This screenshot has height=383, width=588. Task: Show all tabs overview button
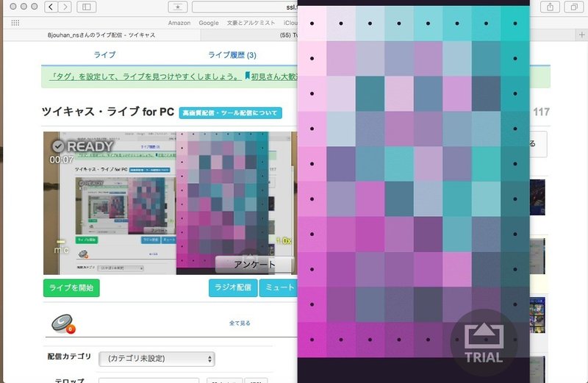574,7
